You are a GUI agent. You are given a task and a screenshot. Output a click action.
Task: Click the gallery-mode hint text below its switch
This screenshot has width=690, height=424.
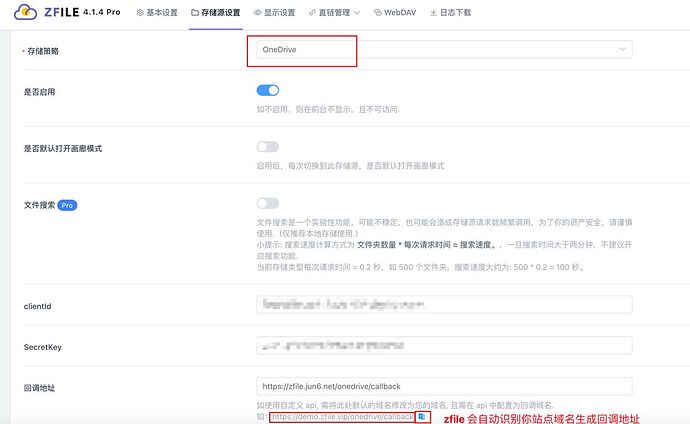(350, 166)
